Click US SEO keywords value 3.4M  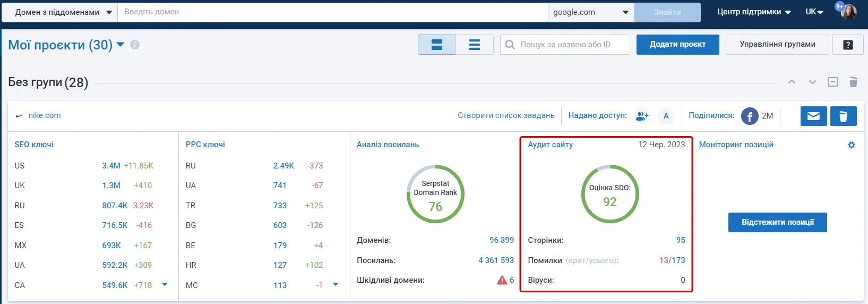(111, 166)
